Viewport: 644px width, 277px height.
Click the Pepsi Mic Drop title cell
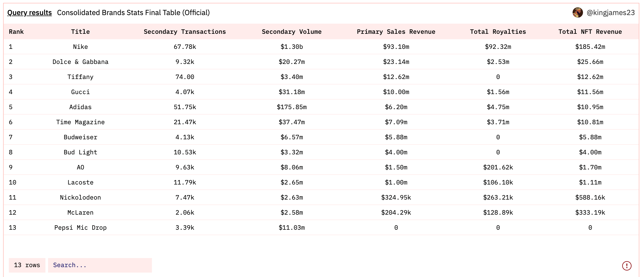click(81, 228)
